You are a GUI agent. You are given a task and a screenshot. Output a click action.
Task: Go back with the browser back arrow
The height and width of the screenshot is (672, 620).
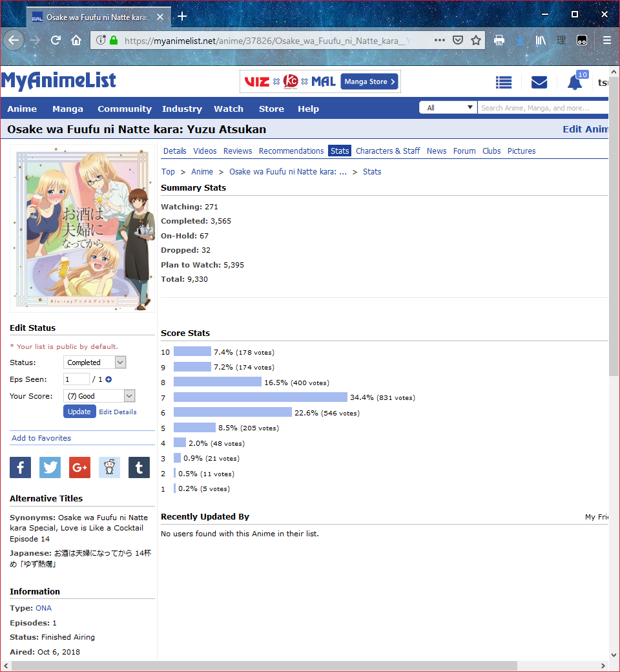pyautogui.click(x=14, y=40)
